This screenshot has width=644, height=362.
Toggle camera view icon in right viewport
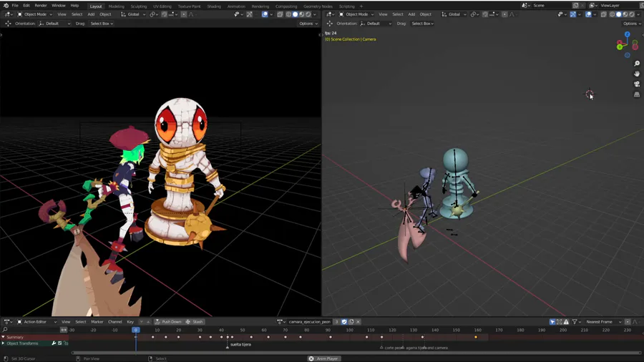click(637, 84)
